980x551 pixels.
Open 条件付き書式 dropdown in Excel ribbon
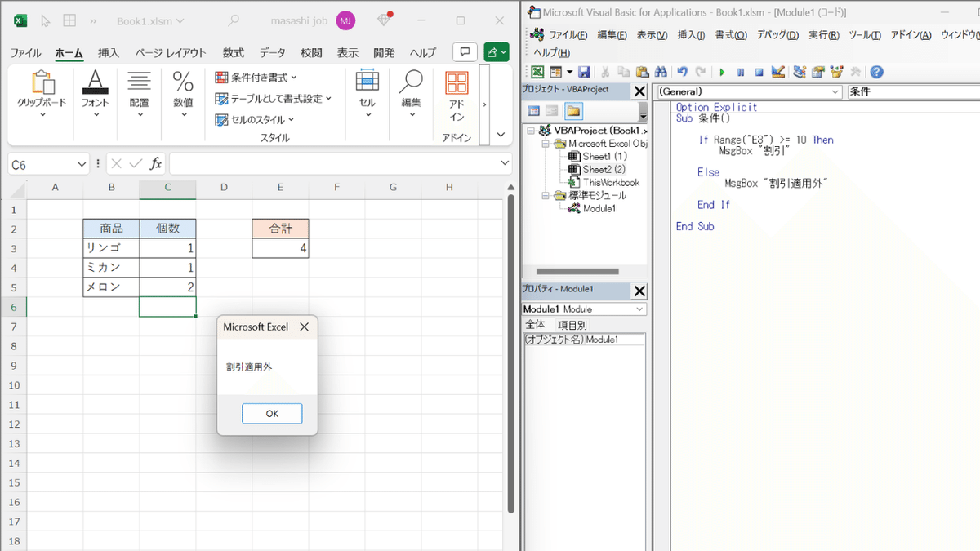click(256, 78)
